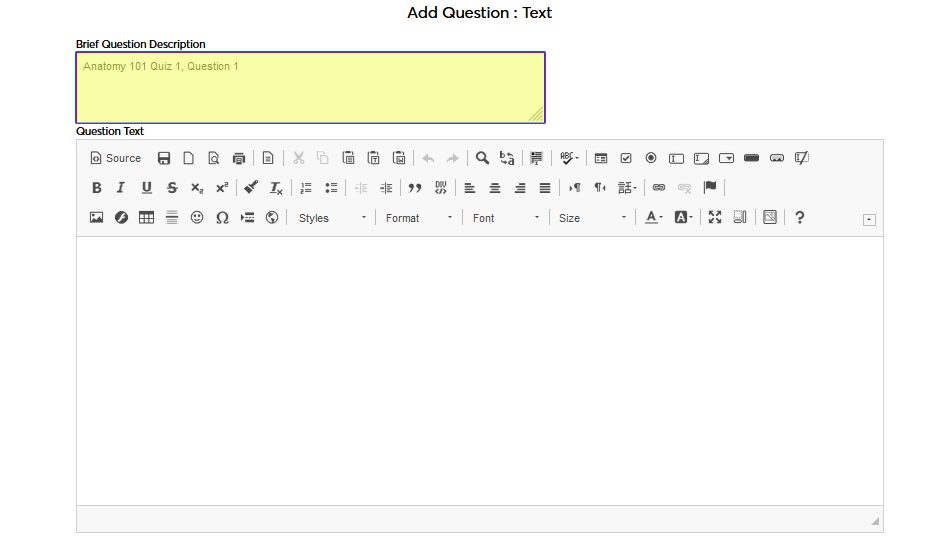Screen dimensions: 936x537
Task: Create a New Page document
Action: [x=189, y=158]
